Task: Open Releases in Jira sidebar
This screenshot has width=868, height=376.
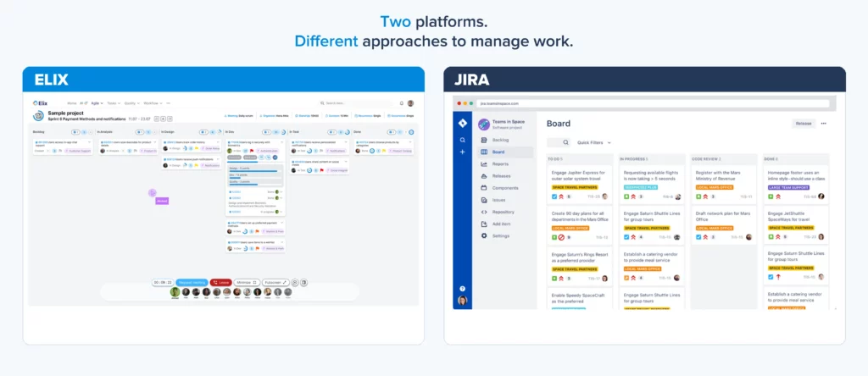Action: pos(505,176)
